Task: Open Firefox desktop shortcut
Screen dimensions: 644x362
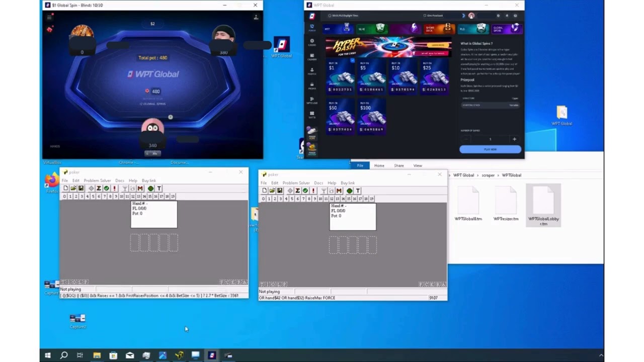Action: (x=51, y=183)
